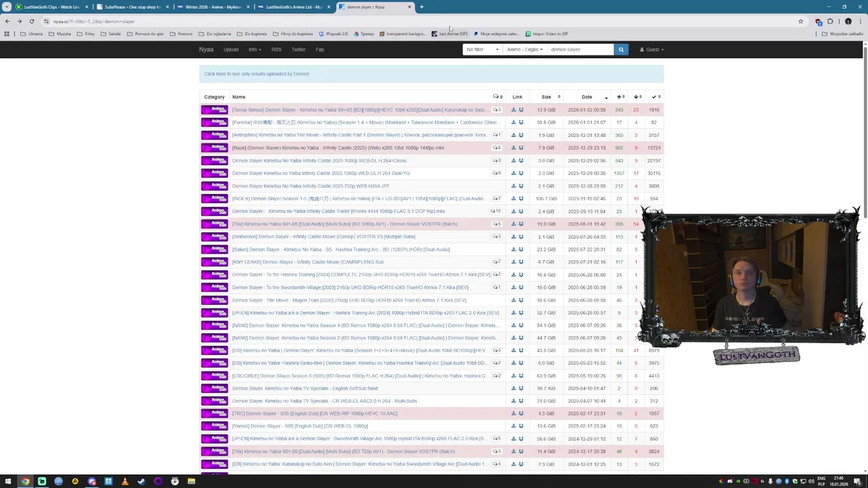Click Name column header
868x488 pixels.
coord(239,97)
